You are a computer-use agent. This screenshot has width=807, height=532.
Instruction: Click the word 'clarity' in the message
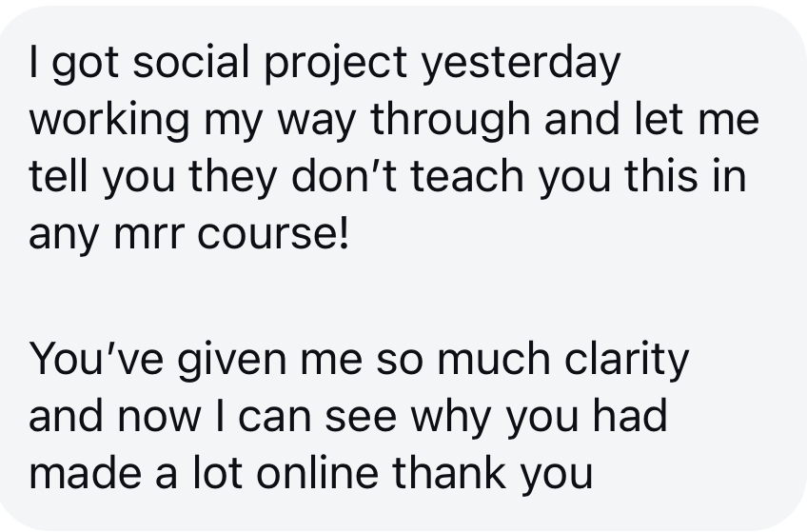click(626, 362)
